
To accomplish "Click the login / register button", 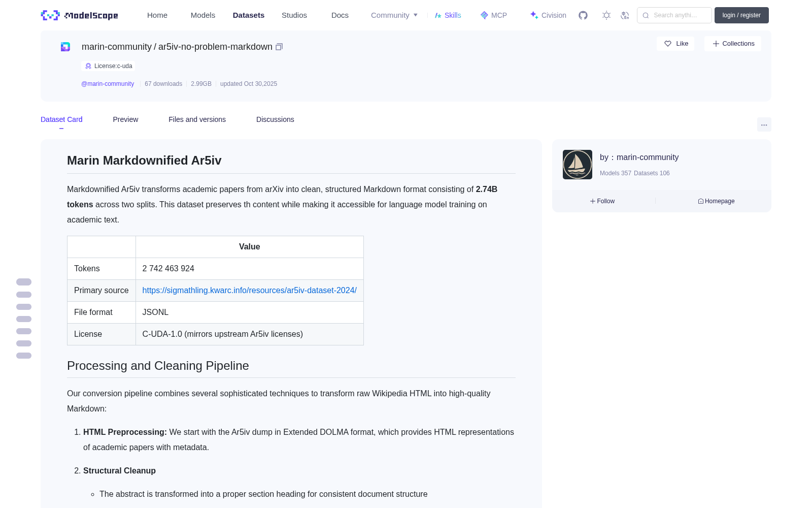I will pyautogui.click(x=741, y=15).
